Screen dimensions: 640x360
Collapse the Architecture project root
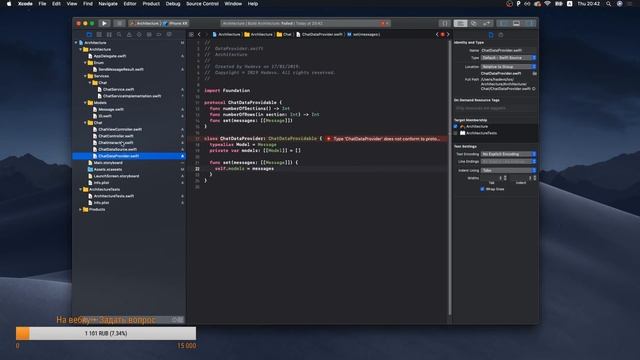(x=76, y=42)
